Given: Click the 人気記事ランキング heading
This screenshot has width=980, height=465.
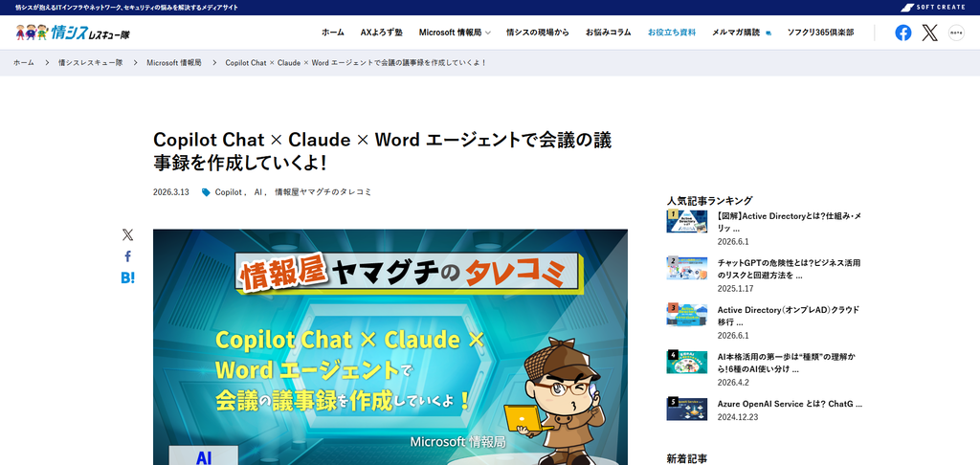Looking at the screenshot, I should (x=709, y=201).
